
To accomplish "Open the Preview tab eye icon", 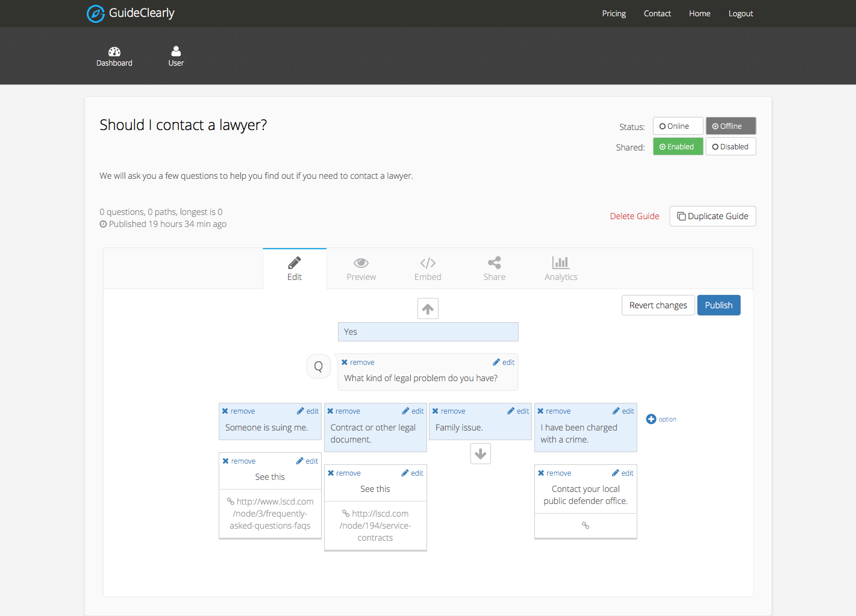I will (361, 263).
